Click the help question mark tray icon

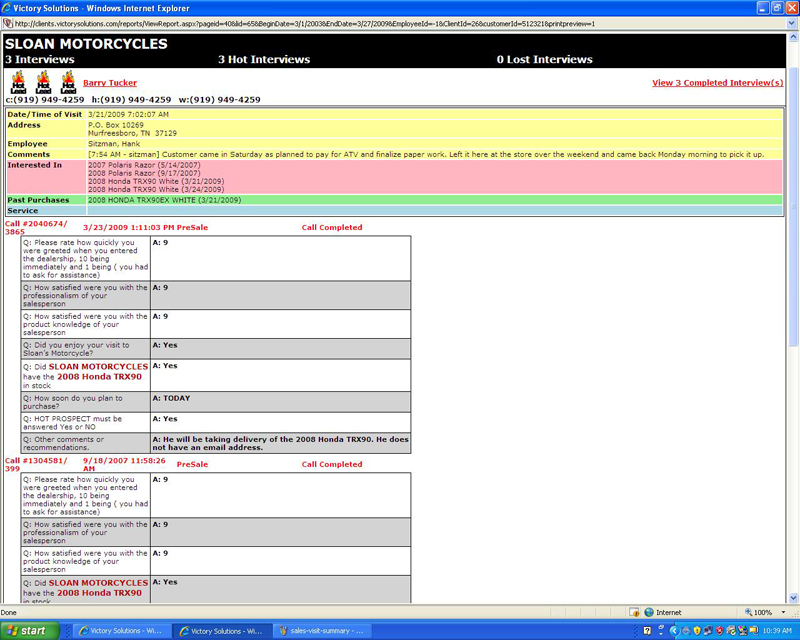point(647,631)
